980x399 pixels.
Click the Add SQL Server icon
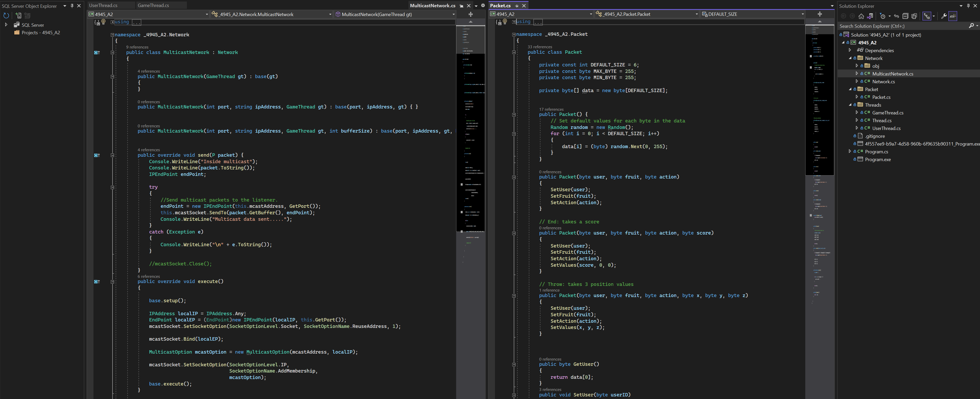click(18, 16)
